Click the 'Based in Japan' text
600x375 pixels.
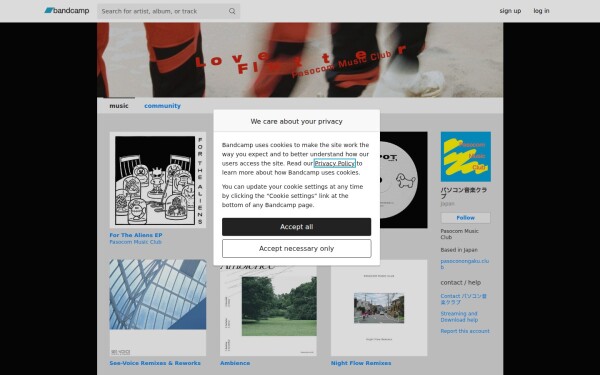[x=459, y=250]
